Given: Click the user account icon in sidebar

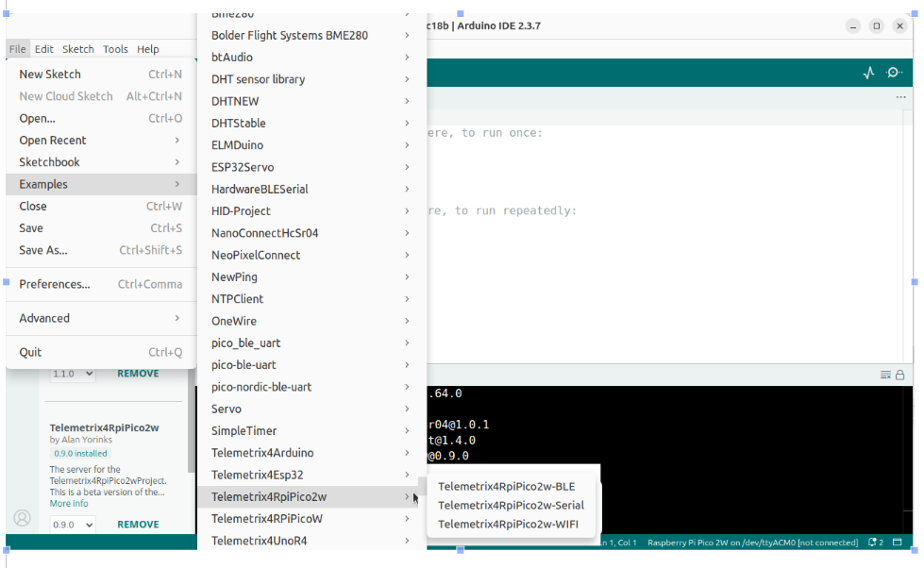Looking at the screenshot, I should coord(22,517).
